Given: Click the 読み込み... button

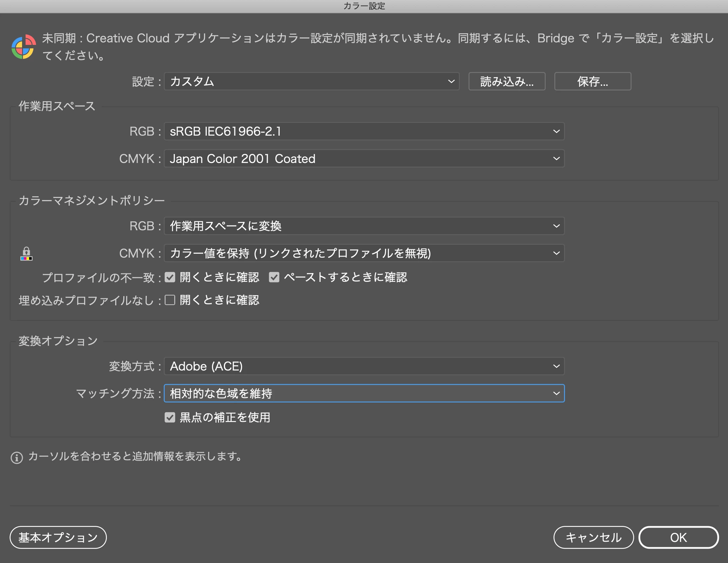Looking at the screenshot, I should pos(507,81).
